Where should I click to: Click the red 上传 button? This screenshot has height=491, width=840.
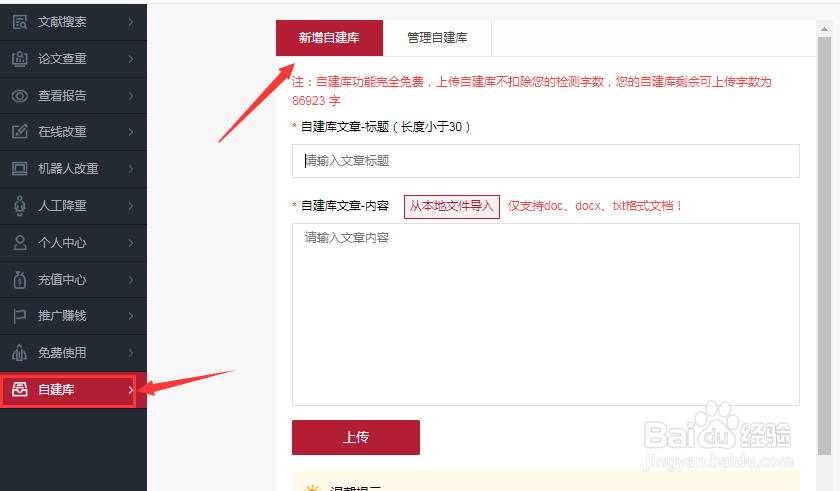point(356,437)
